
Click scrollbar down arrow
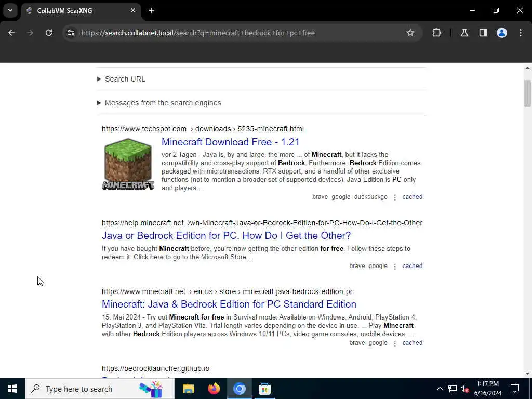tap(528, 374)
